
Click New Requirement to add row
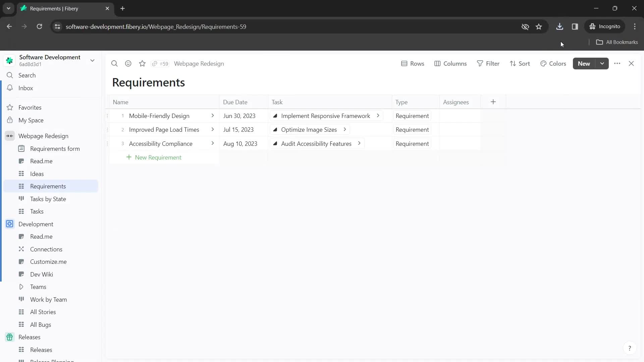tap(154, 158)
